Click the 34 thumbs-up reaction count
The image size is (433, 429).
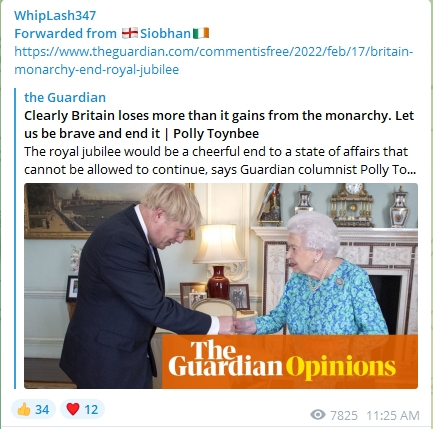42,409
